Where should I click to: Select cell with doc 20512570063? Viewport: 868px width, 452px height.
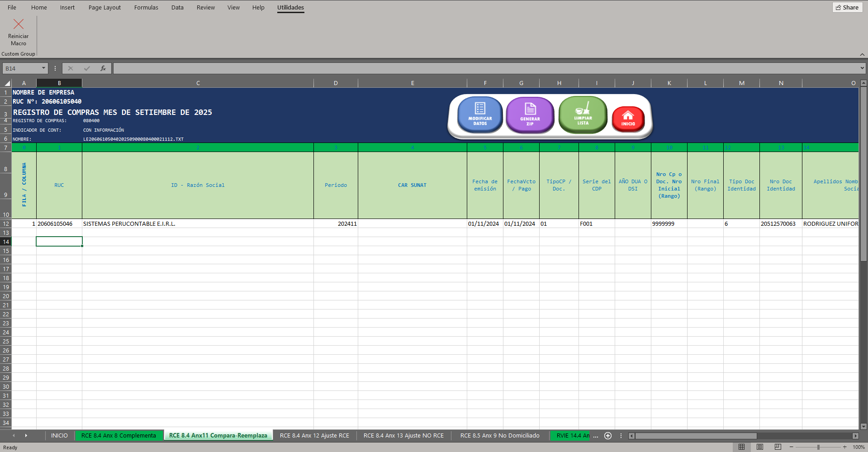781,224
